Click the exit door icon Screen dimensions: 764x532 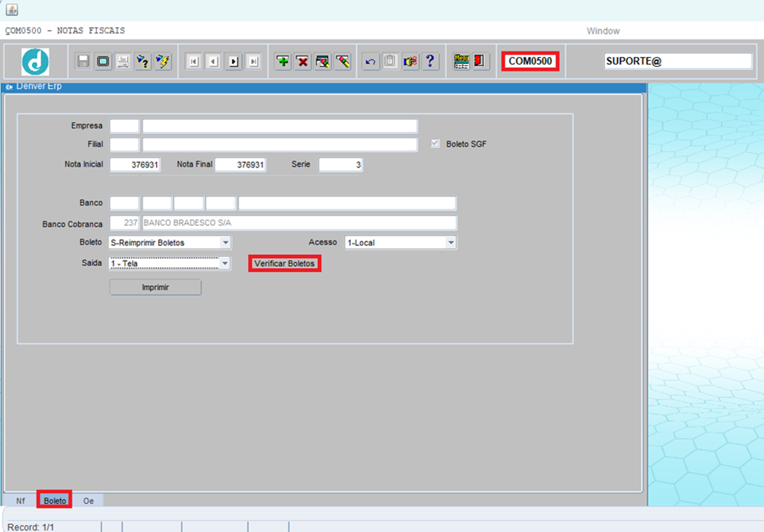480,61
